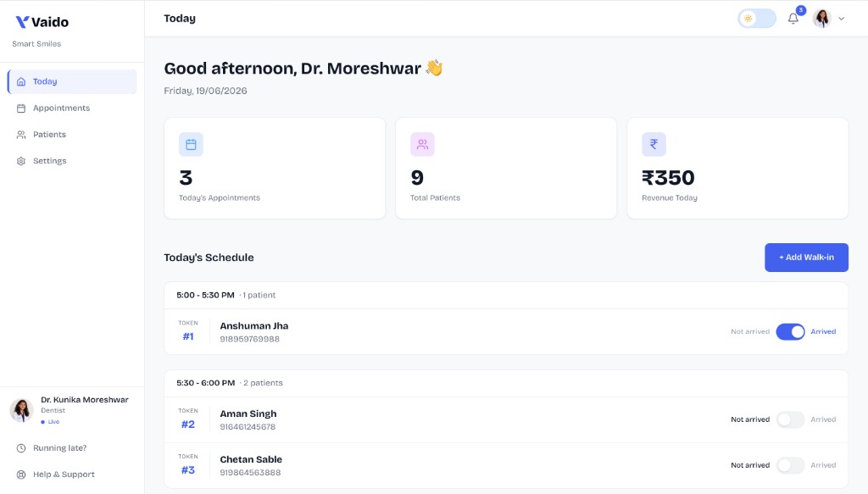This screenshot has height=494, width=868.
Task: Expand the profile menu chevron
Action: coord(842,19)
